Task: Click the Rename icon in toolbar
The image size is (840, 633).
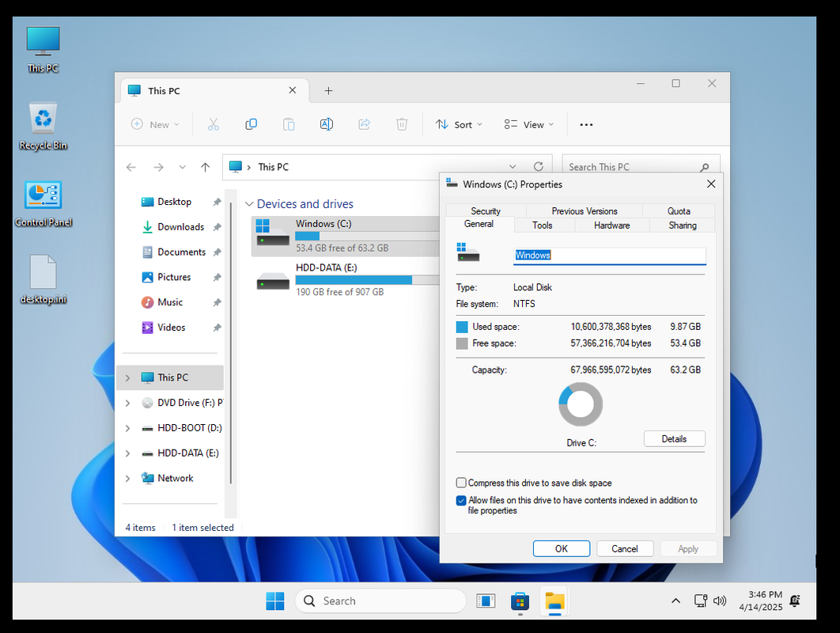Action: pos(326,124)
